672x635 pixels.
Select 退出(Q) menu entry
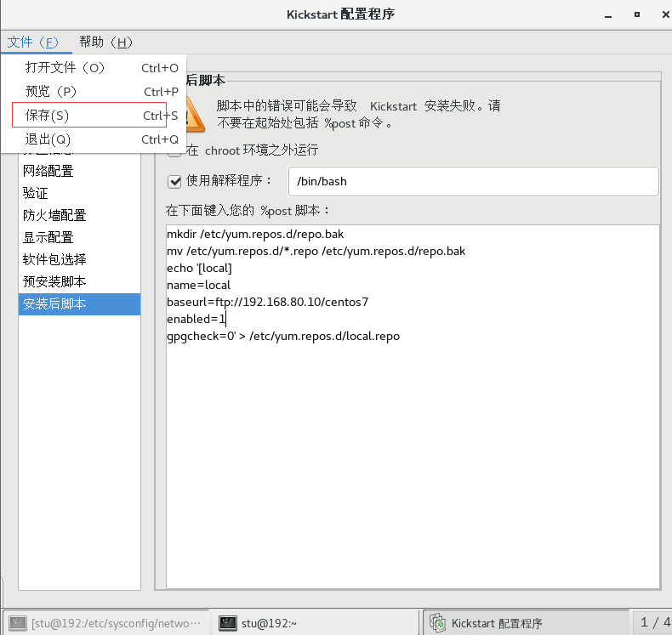tap(94, 139)
